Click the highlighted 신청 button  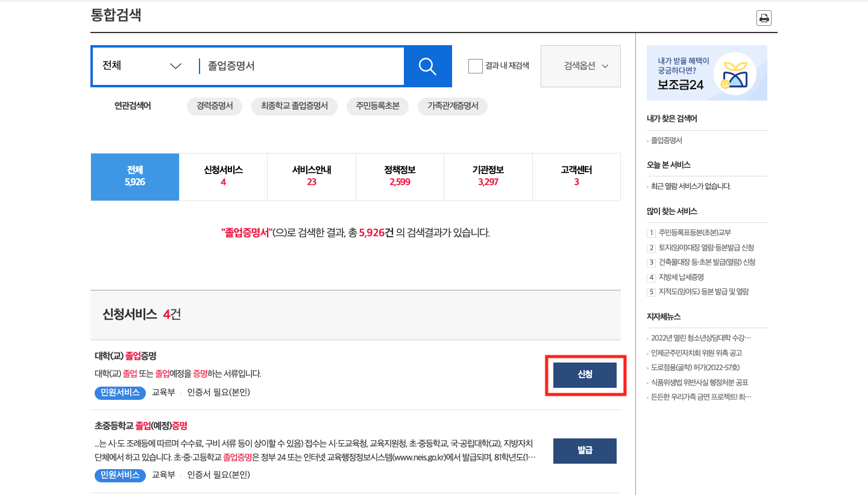[x=584, y=375]
